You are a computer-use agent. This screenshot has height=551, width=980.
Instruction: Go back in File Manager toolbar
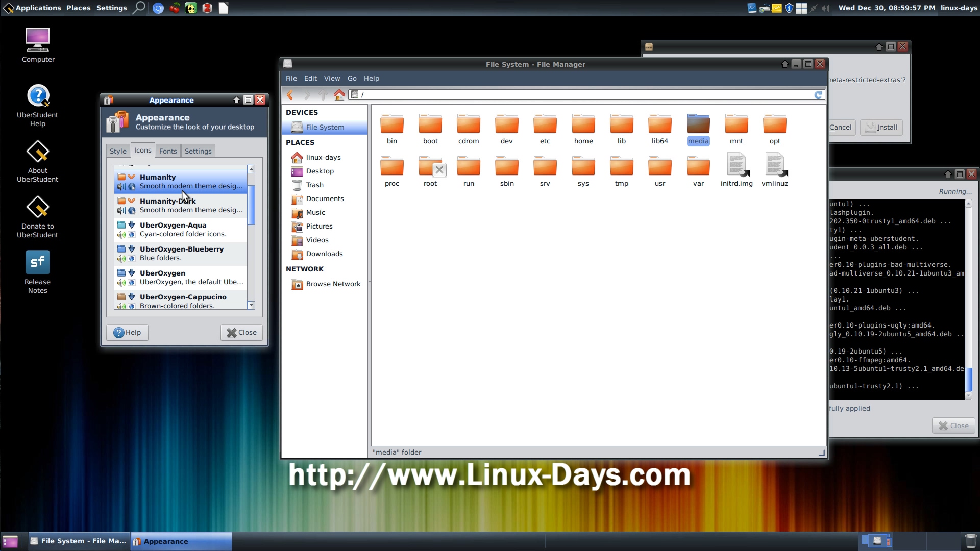click(290, 95)
